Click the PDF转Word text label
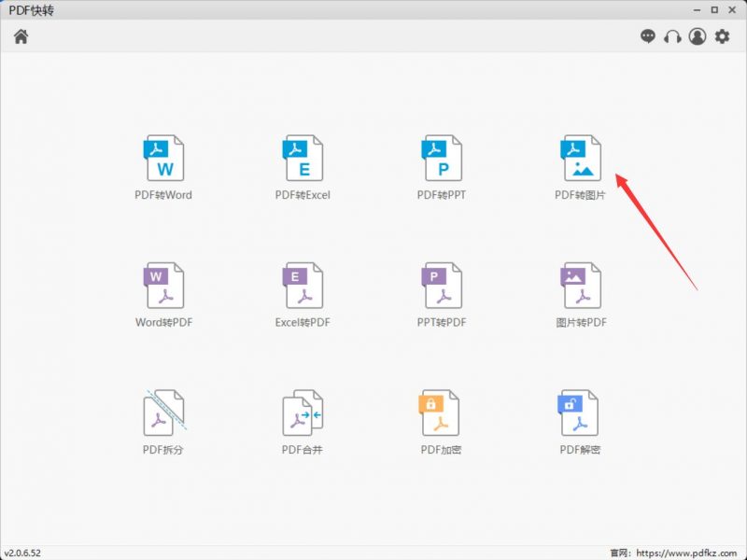 (163, 196)
